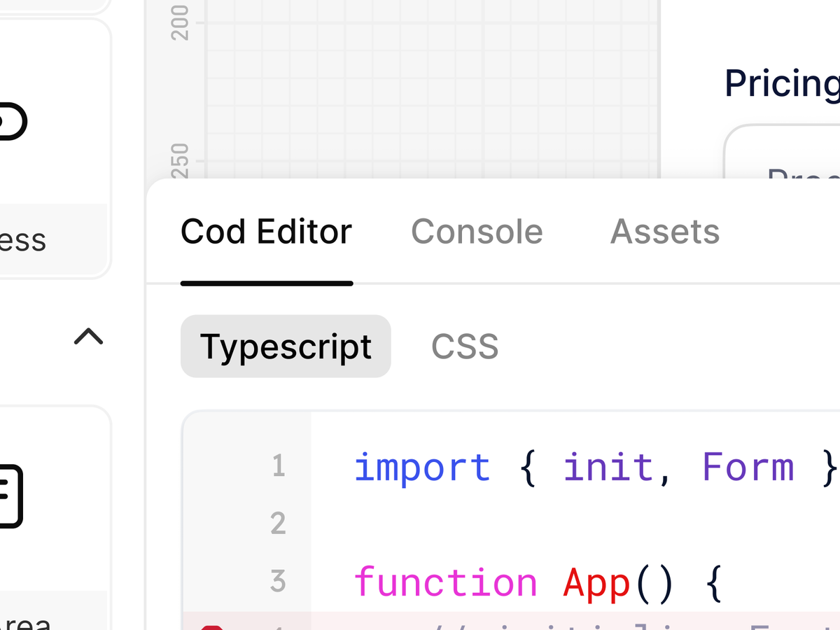This screenshot has height=630, width=840.
Task: Select the CSS language tab
Action: pos(465,346)
